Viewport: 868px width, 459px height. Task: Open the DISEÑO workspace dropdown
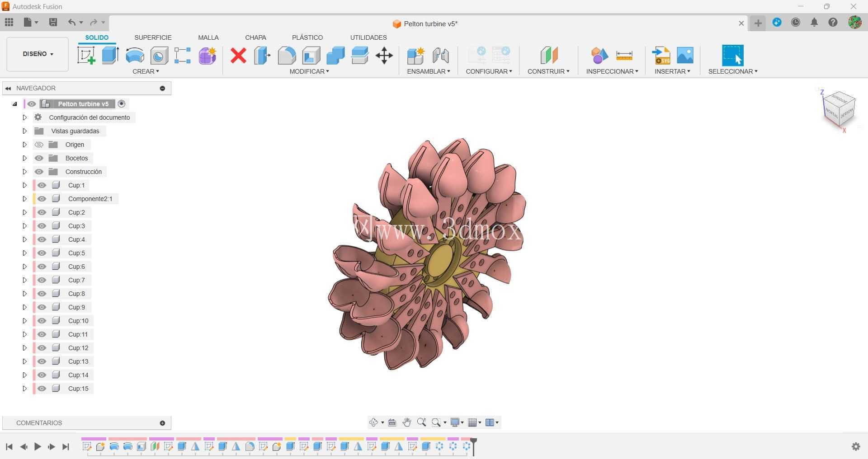coord(38,54)
